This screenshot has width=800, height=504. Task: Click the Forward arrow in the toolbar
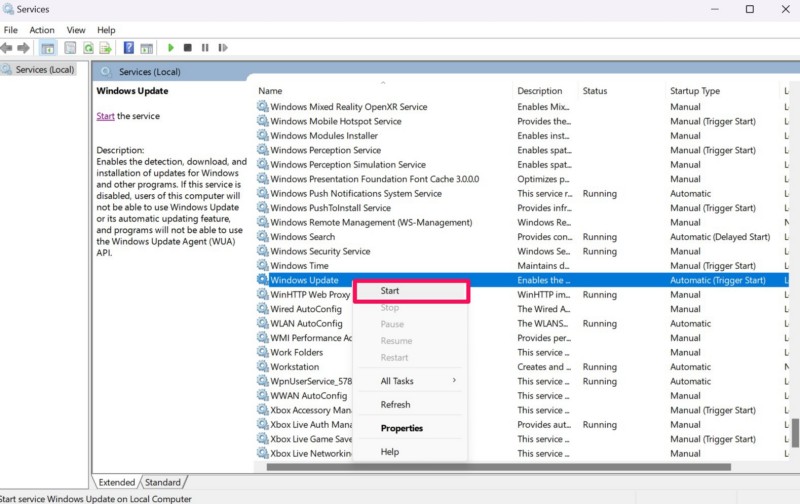point(23,48)
